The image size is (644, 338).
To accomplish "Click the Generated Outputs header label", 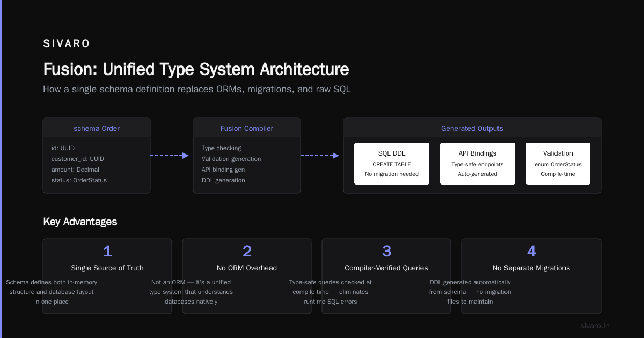I will (x=472, y=129).
